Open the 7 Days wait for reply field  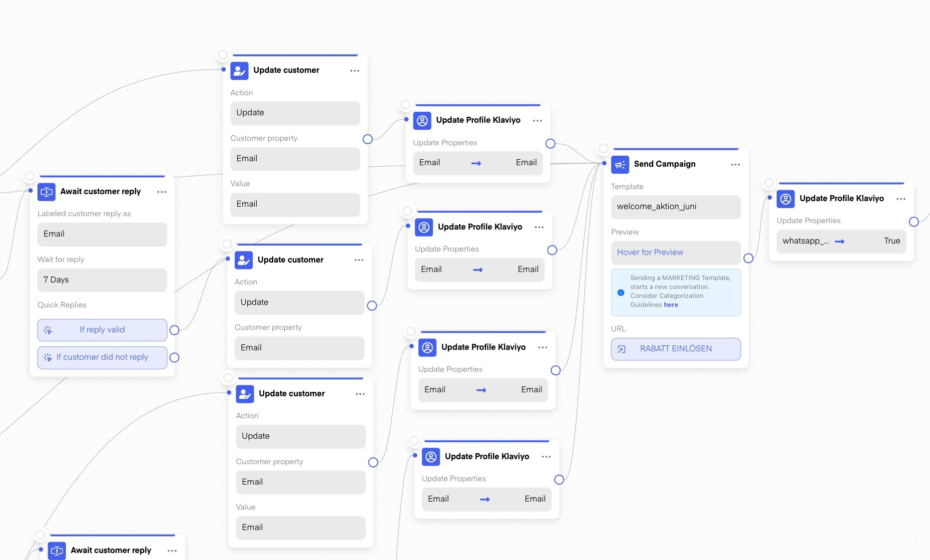point(102,280)
